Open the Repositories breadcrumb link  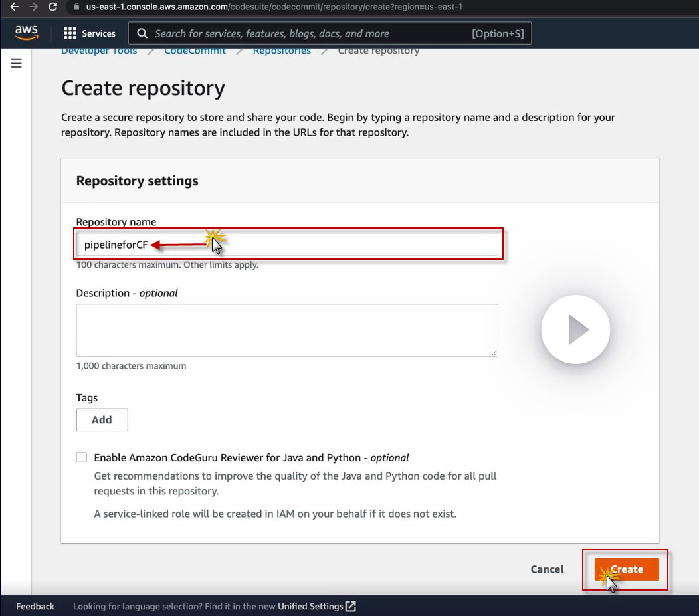point(282,51)
